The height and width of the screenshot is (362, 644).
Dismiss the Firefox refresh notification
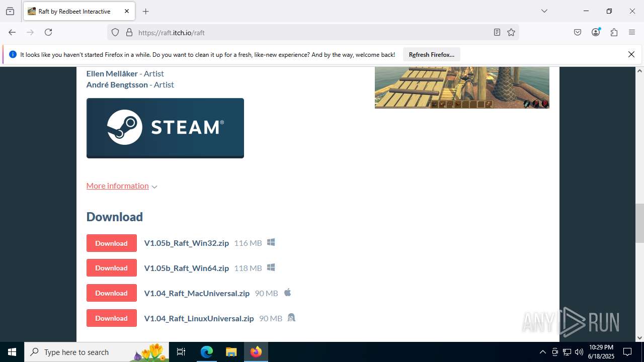[631, 54]
